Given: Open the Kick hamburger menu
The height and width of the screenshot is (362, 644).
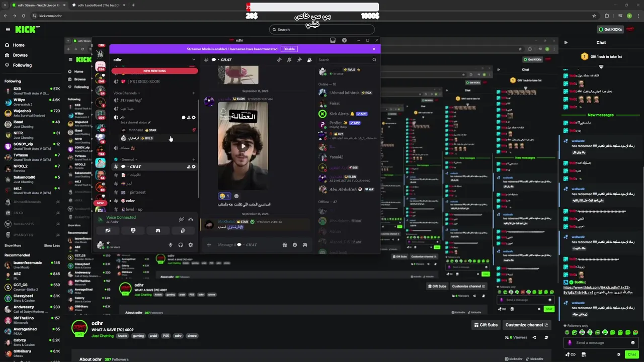Looking at the screenshot, I should click(8, 30).
